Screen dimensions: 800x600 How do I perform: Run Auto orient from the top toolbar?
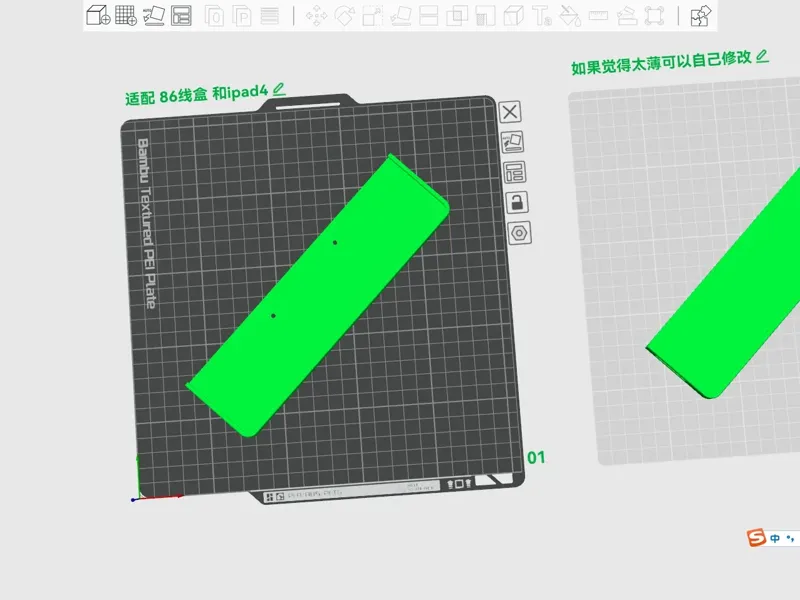click(154, 15)
